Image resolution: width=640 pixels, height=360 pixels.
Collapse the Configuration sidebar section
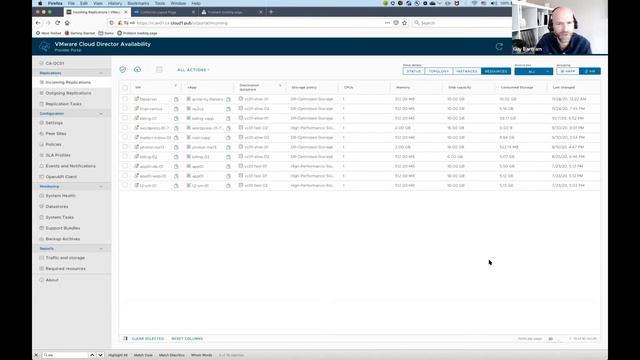tap(101, 113)
